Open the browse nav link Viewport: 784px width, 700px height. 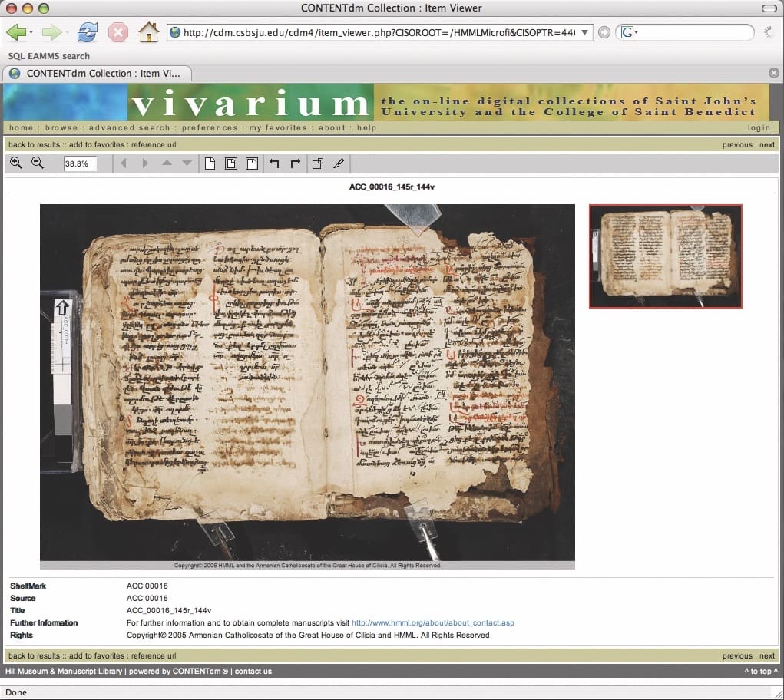pos(61,128)
